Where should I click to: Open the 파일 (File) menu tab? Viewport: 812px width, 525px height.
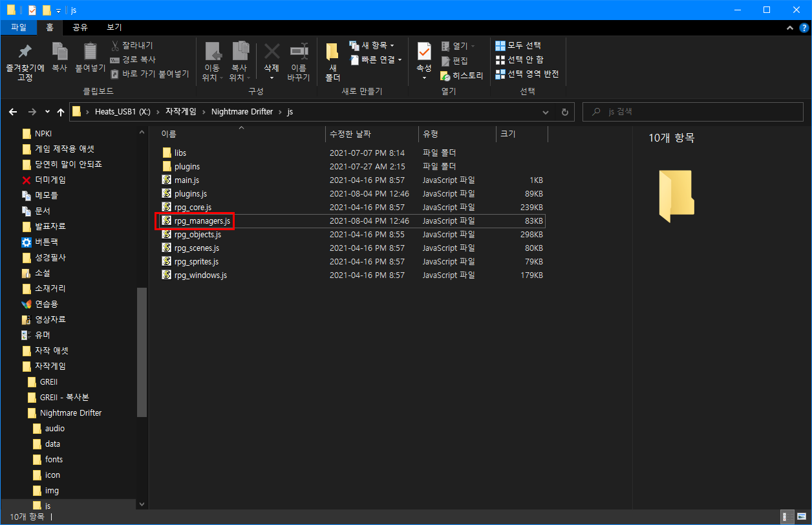(19, 27)
